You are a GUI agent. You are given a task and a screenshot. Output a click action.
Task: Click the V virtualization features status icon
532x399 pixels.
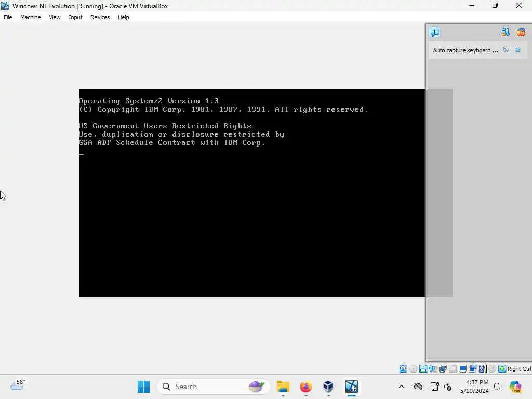tap(483, 369)
